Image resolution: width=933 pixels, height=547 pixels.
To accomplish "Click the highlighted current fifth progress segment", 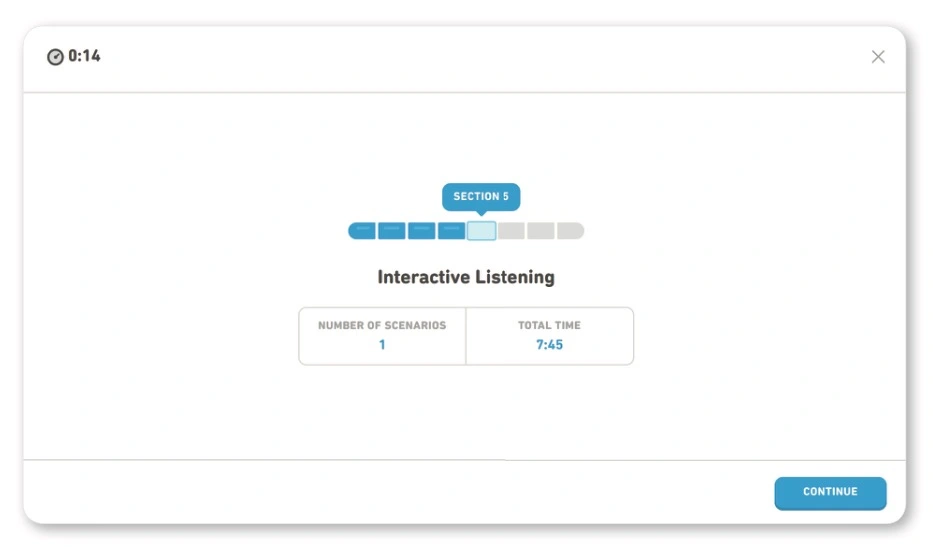I will point(481,231).
